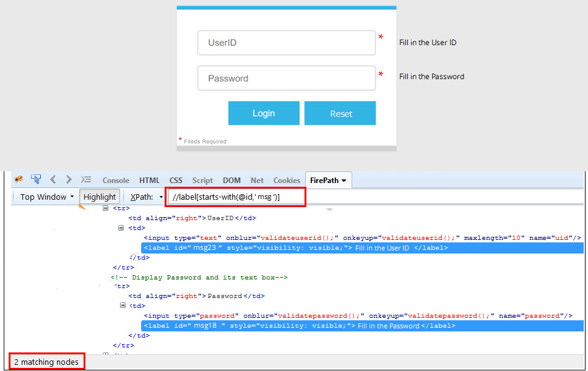
Task: Collapse the first tr node
Action: [105, 208]
